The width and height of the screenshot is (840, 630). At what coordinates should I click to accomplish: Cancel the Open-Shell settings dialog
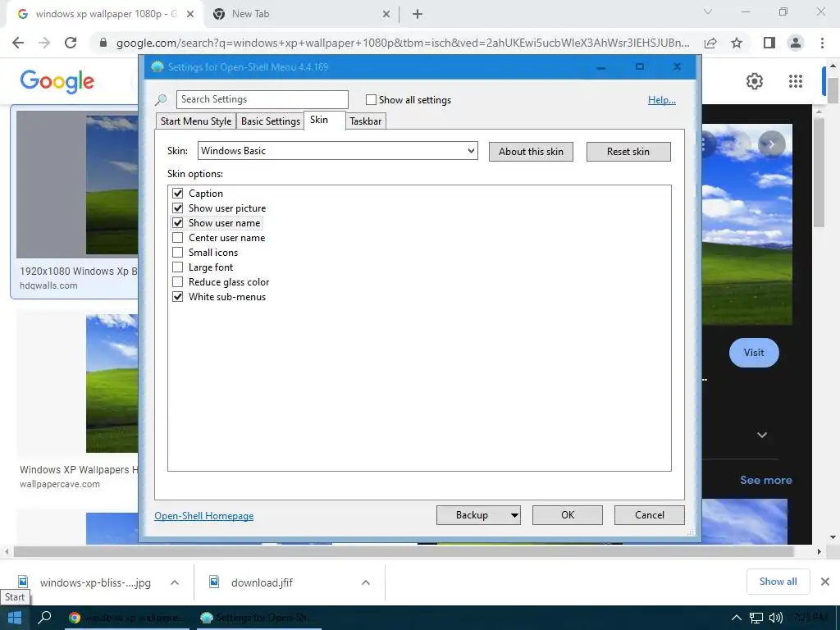650,515
